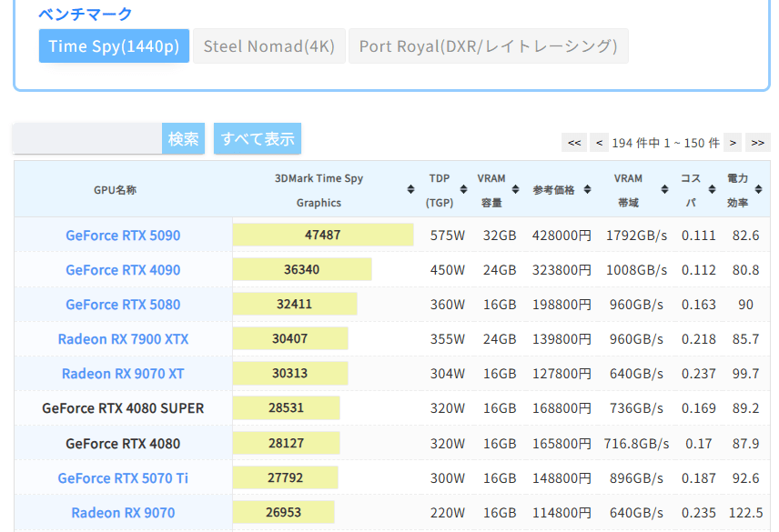This screenshot has width=779, height=532.
Task: Click the 127800円 price cell
Action: click(x=561, y=373)
